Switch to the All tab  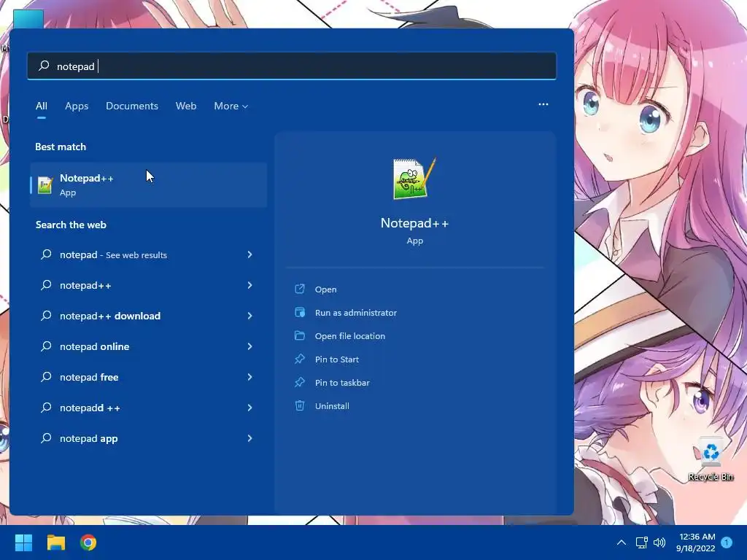[x=42, y=106]
